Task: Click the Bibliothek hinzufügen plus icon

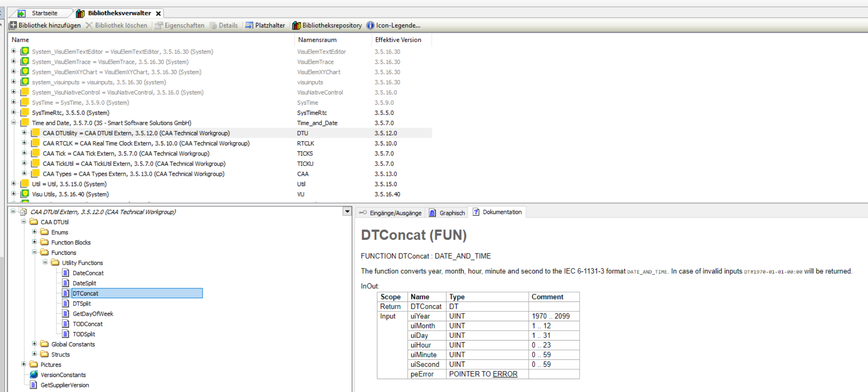Action: (x=13, y=25)
